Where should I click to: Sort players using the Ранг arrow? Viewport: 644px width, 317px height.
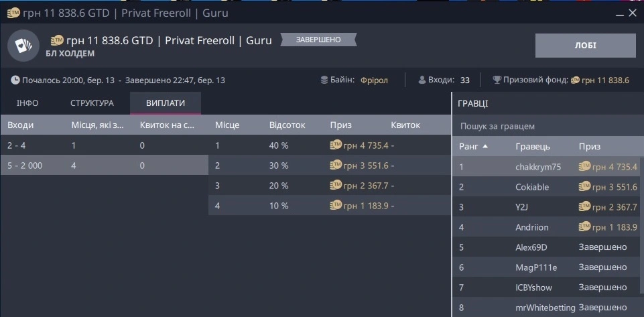pos(485,146)
